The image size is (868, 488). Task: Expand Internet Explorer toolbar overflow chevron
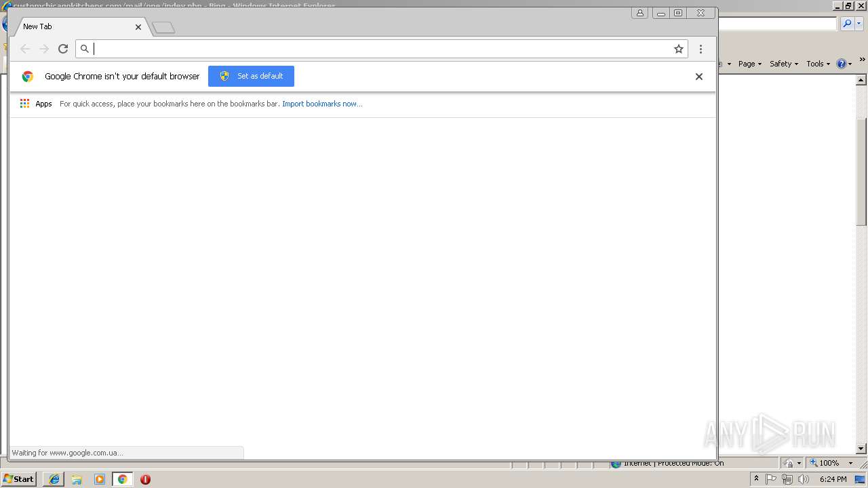tap(862, 60)
